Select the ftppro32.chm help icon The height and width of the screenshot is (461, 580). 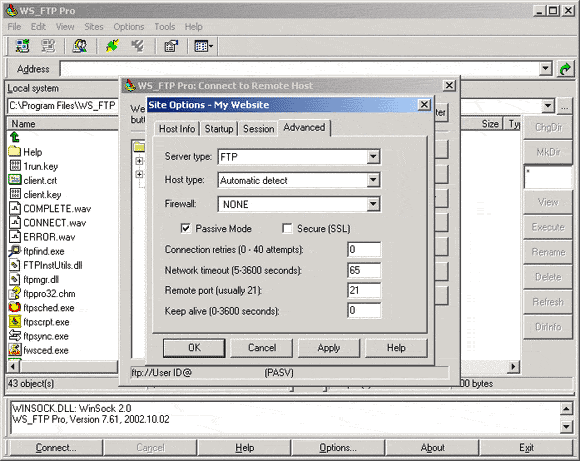[x=15, y=293]
